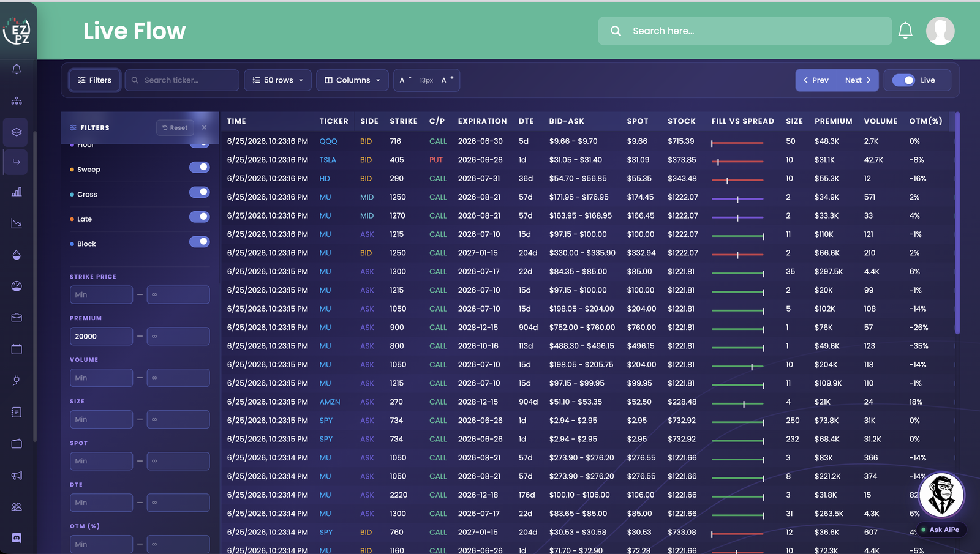The width and height of the screenshot is (980, 554).
Task: Toggle the Late filter switch
Action: (200, 217)
